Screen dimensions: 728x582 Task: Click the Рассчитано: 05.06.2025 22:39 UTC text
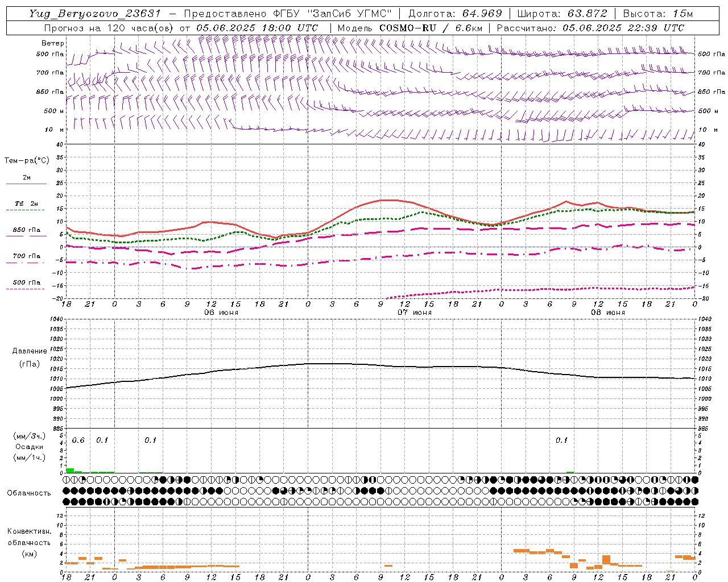click(590, 28)
